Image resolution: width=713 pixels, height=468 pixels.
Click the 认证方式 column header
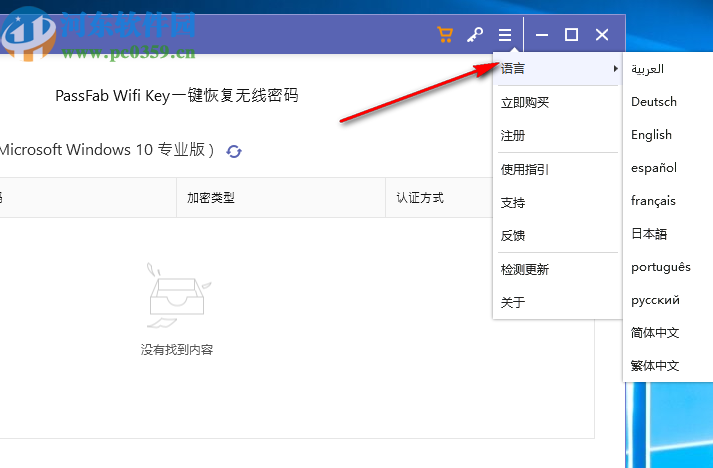[x=420, y=198]
